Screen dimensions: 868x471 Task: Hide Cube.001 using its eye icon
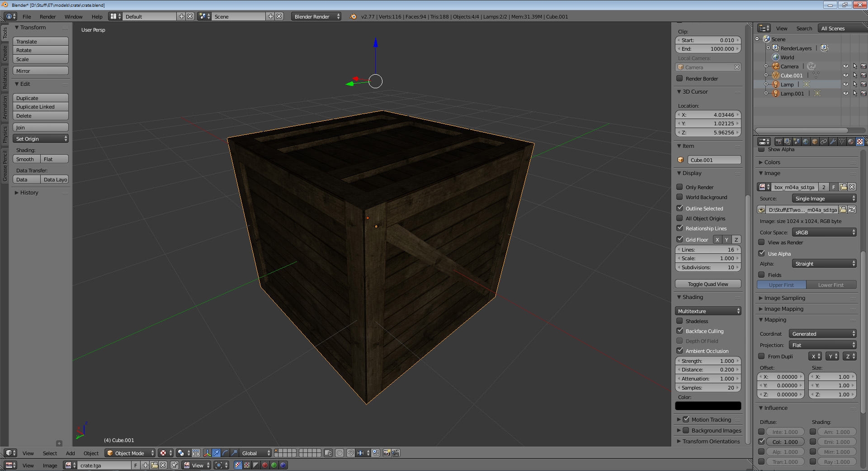click(x=845, y=75)
